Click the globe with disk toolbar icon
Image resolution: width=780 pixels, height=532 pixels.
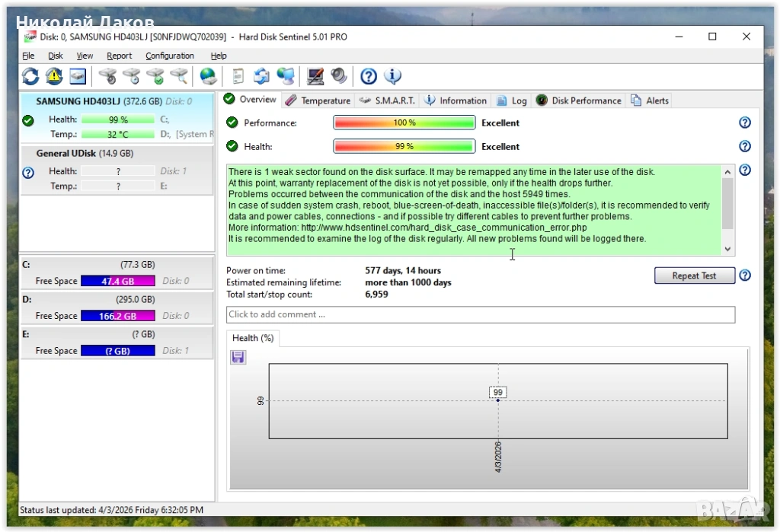tap(208, 76)
